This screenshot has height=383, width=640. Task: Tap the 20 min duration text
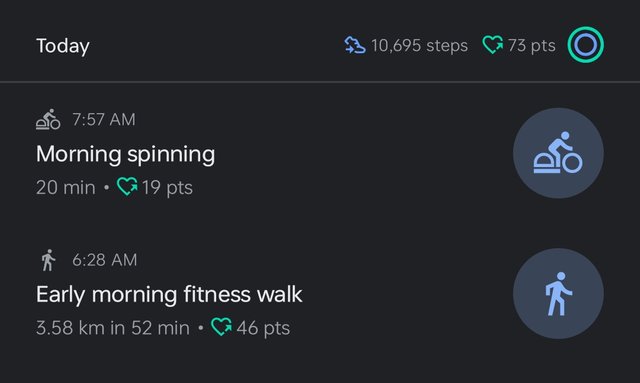[65, 188]
